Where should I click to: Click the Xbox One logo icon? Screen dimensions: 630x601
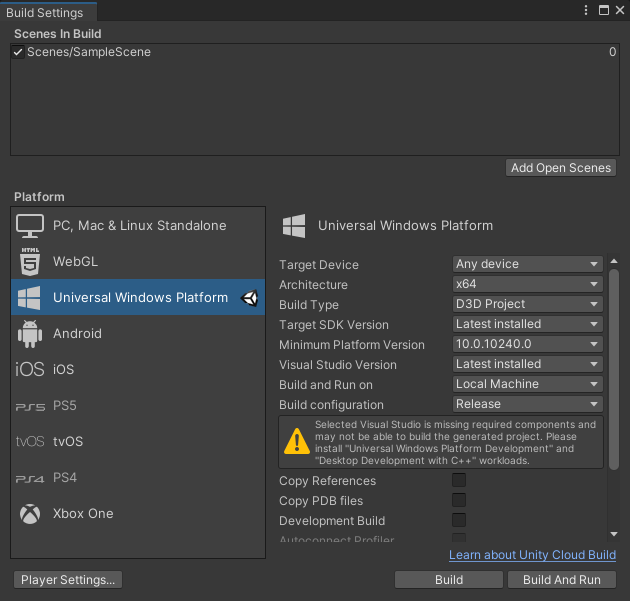point(30,514)
